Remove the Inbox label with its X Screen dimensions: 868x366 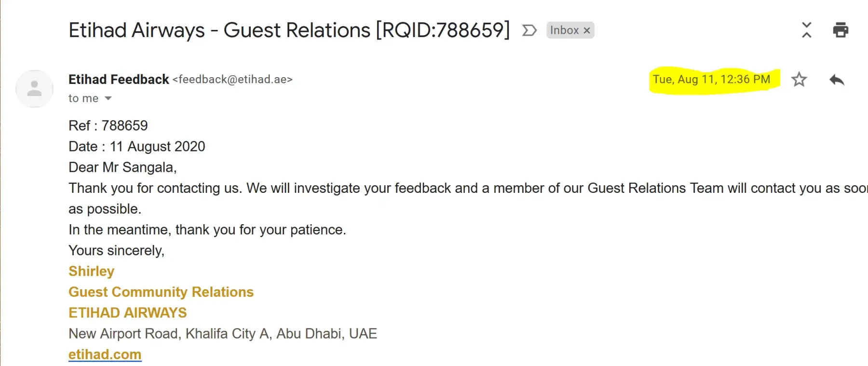(587, 30)
